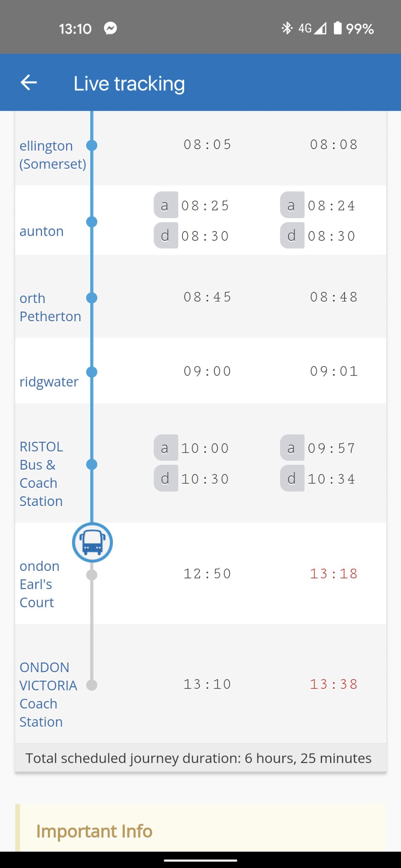Open the Wellington (Somerset) stop link
Screen dimensions: 401x868
53,155
